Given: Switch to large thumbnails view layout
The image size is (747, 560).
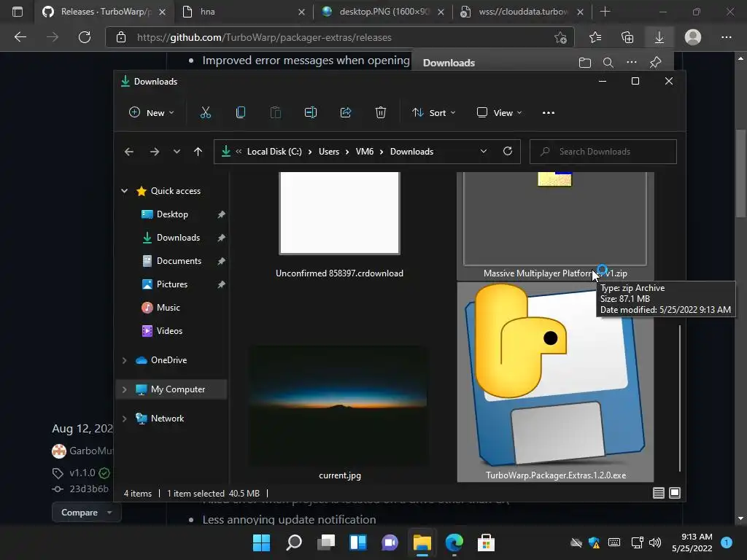Looking at the screenshot, I should (675, 494).
